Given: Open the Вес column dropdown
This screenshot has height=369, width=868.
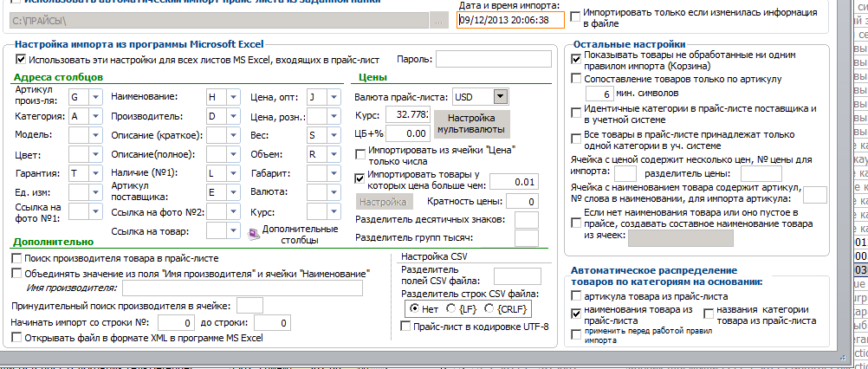Looking at the screenshot, I should coord(334,135).
